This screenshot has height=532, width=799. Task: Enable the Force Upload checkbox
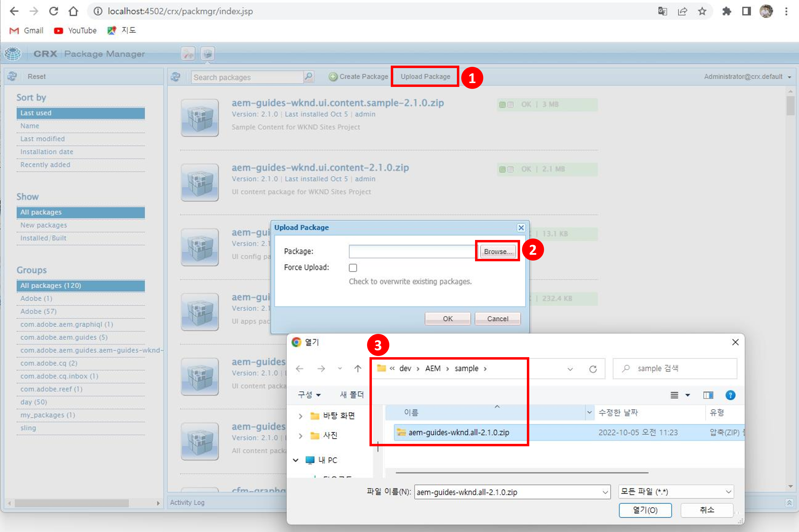pos(353,268)
